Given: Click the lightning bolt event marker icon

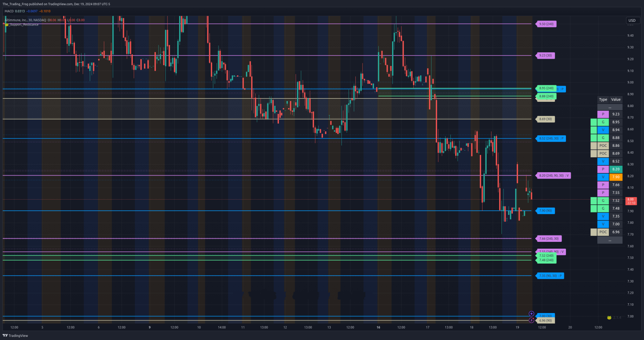Looking at the screenshot, I should click(531, 320).
